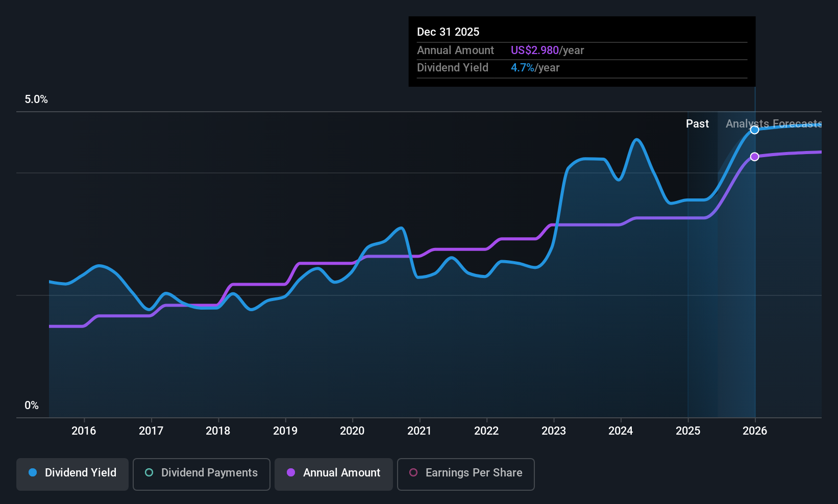Select the blue Dividend Yield data point
This screenshot has width=838, height=504.
click(754, 130)
